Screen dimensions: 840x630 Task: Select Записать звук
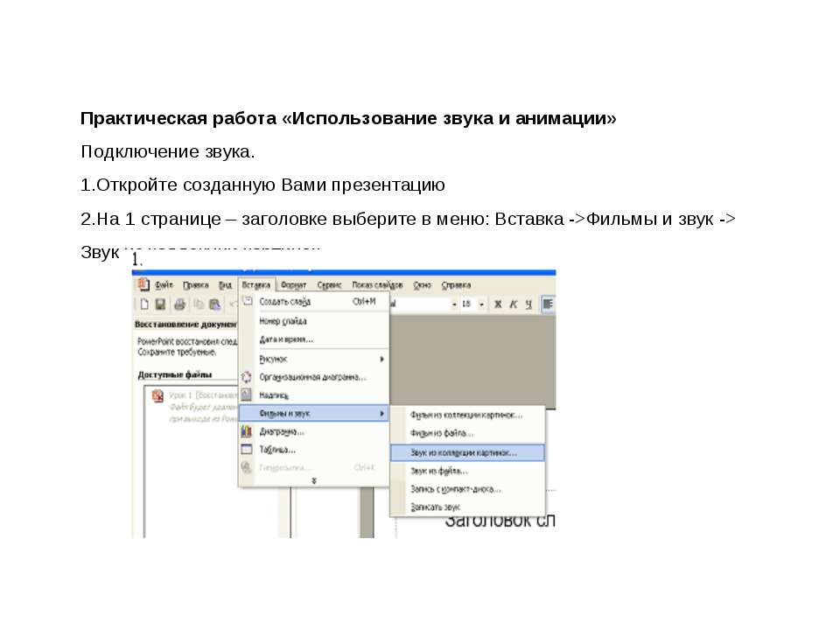click(467, 507)
